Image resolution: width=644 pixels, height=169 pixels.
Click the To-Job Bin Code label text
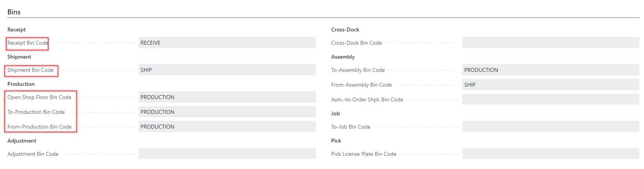pyautogui.click(x=350, y=127)
